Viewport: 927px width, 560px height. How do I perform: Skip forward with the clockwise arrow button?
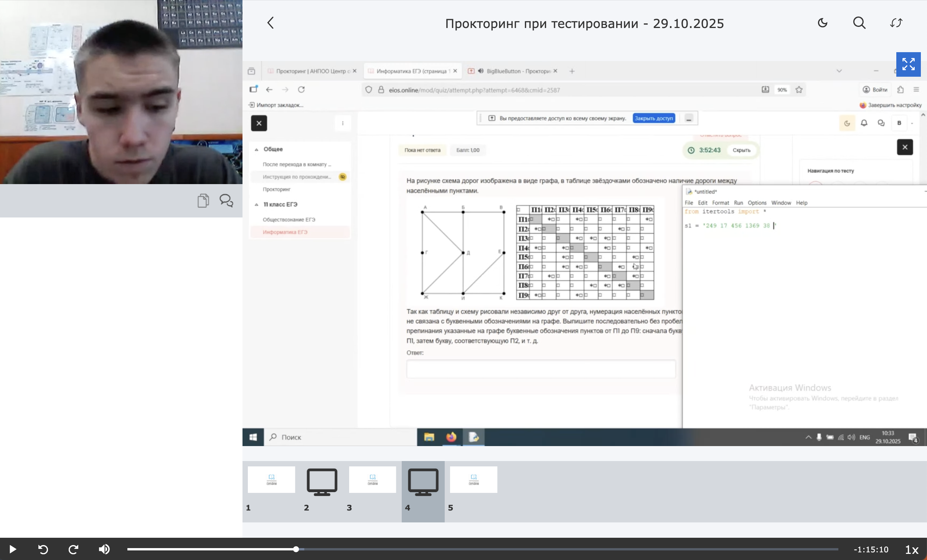coord(73,549)
